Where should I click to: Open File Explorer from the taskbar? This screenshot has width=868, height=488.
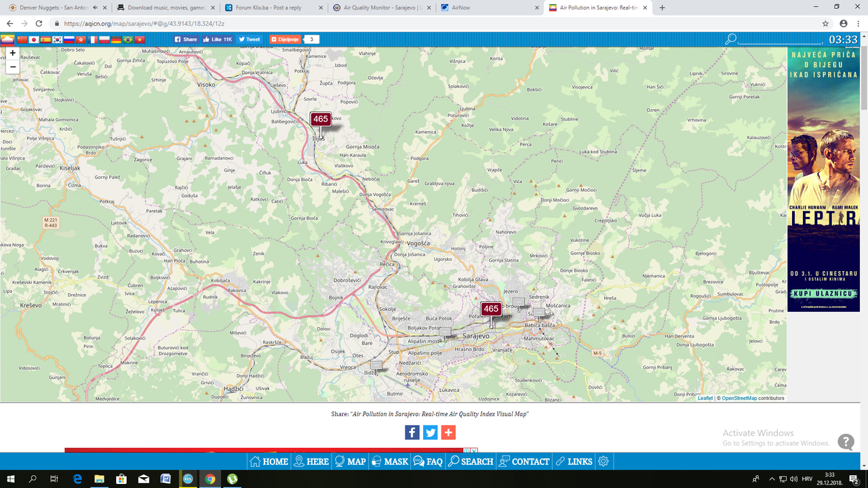99,479
